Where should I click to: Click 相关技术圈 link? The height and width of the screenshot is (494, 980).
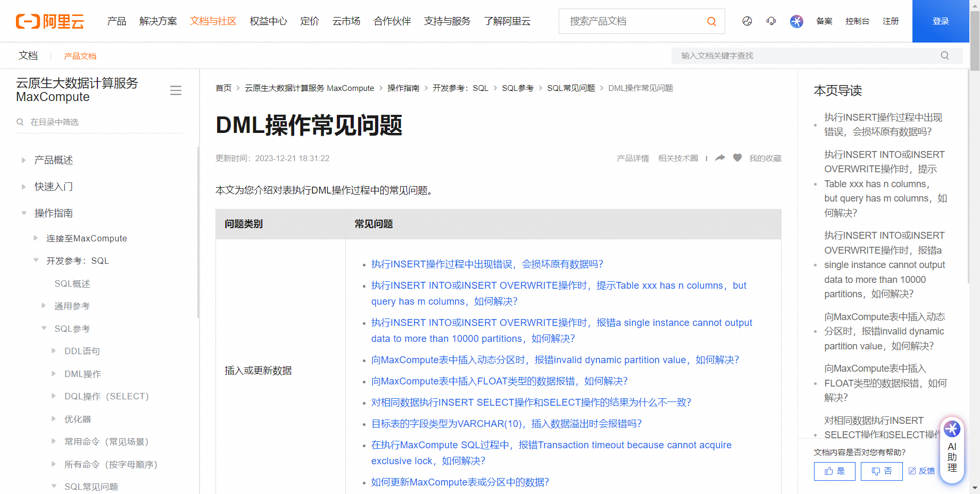tap(678, 158)
